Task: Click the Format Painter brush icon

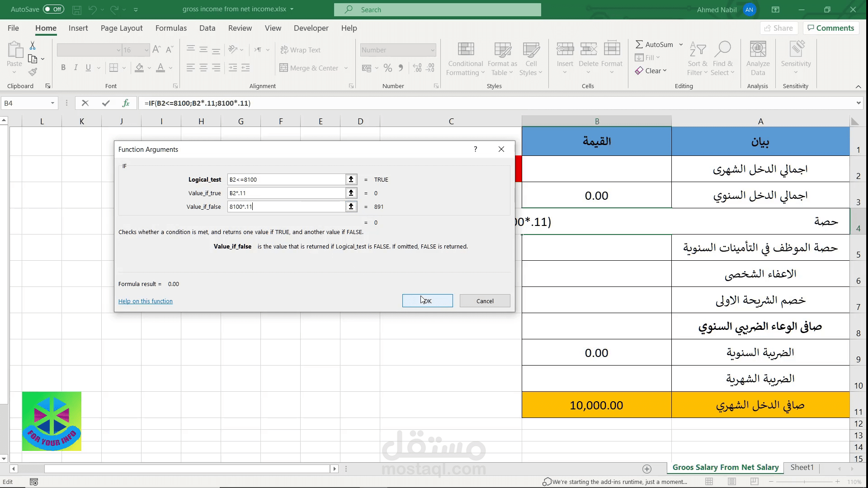Action: pyautogui.click(x=33, y=72)
